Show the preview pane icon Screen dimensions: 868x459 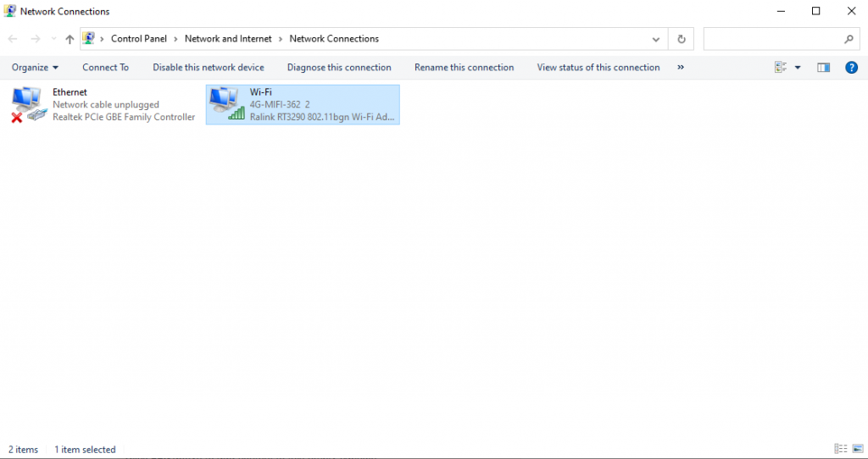[x=824, y=68]
